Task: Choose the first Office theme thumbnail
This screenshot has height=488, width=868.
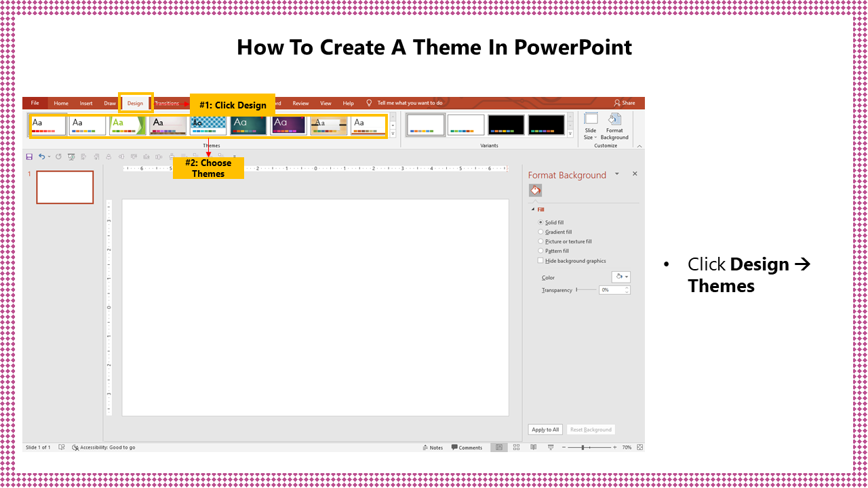Action: click(48, 125)
